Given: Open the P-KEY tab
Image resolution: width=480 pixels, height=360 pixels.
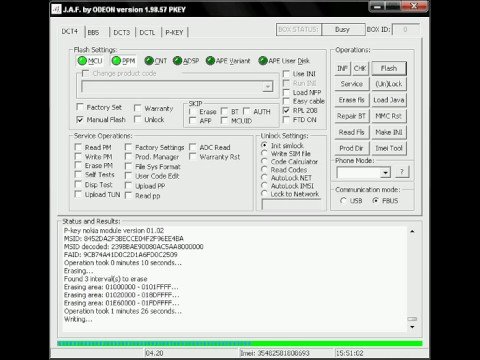Looking at the screenshot, I should 174,32.
